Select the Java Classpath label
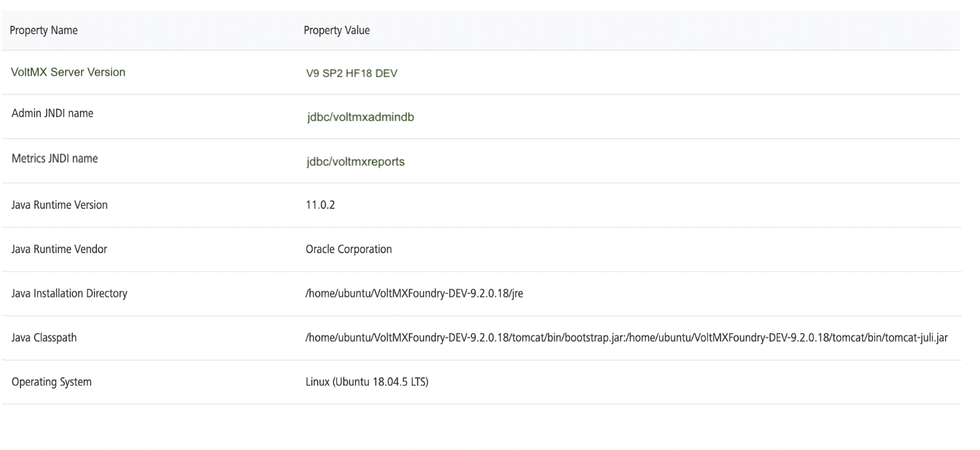Image resolution: width=980 pixels, height=450 pixels. 44,338
